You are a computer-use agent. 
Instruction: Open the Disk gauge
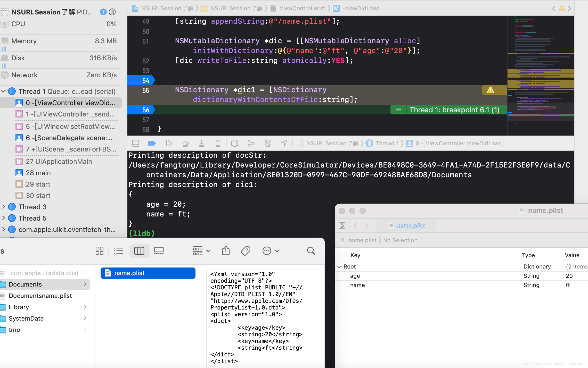[x=60, y=58]
